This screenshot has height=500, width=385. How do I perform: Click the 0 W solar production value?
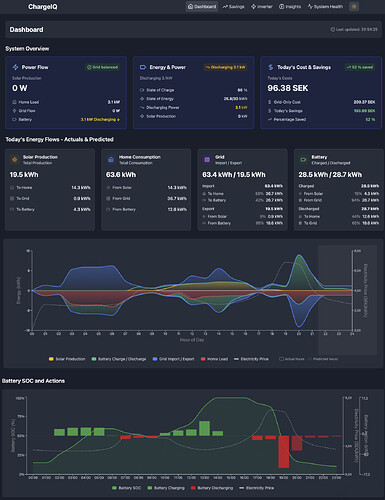[x=20, y=88]
